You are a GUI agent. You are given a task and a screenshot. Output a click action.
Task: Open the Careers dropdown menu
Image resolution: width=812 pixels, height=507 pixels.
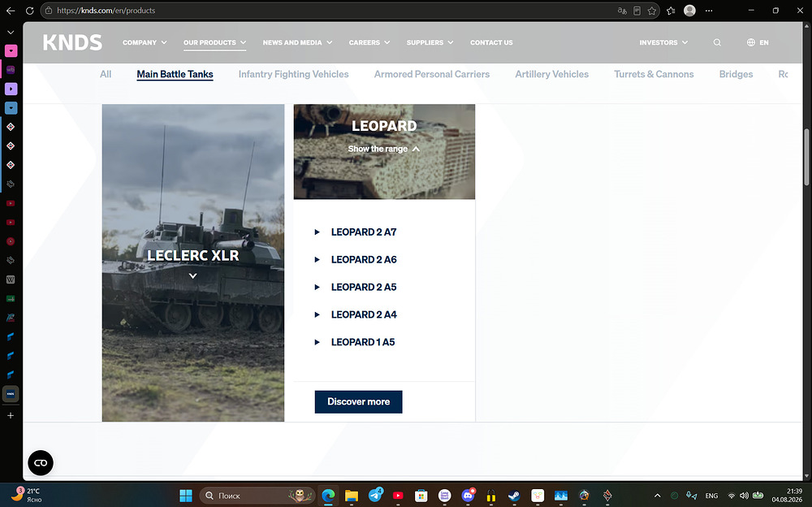369,42
